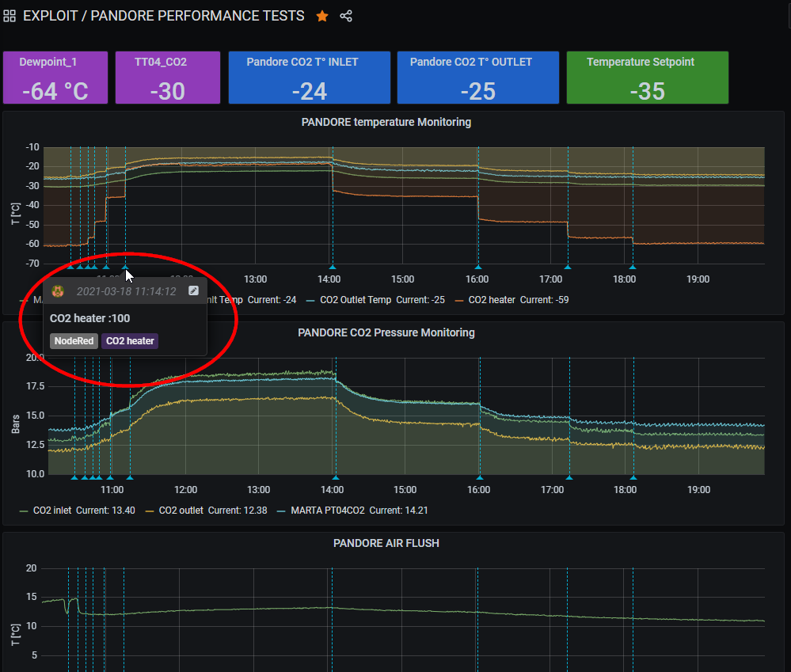Click the blue MARTA PT04CO2 color line
Image resolution: width=791 pixels, height=672 pixels.
(x=282, y=511)
